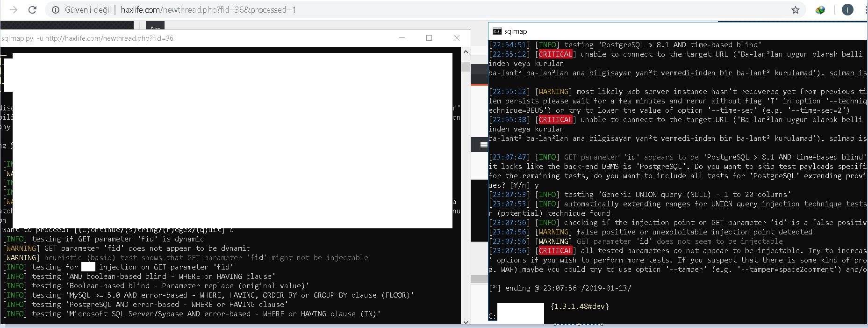Maximize the sqlmap.py terminal window
This screenshot has height=328, width=868.
429,38
